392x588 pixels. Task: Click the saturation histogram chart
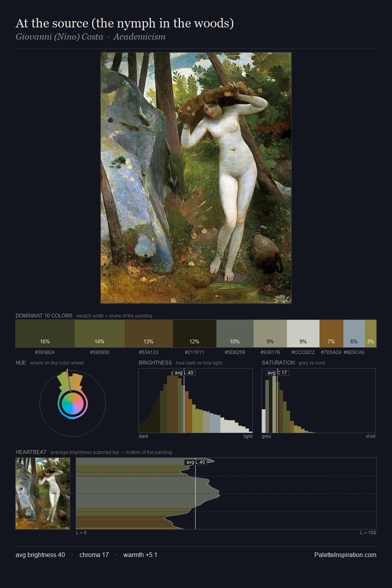click(x=319, y=401)
